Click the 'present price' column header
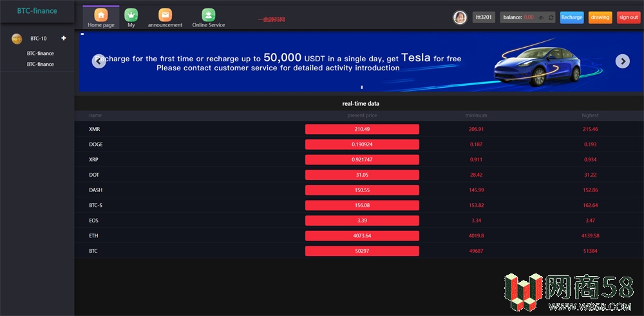The height and width of the screenshot is (316, 644). (x=362, y=115)
